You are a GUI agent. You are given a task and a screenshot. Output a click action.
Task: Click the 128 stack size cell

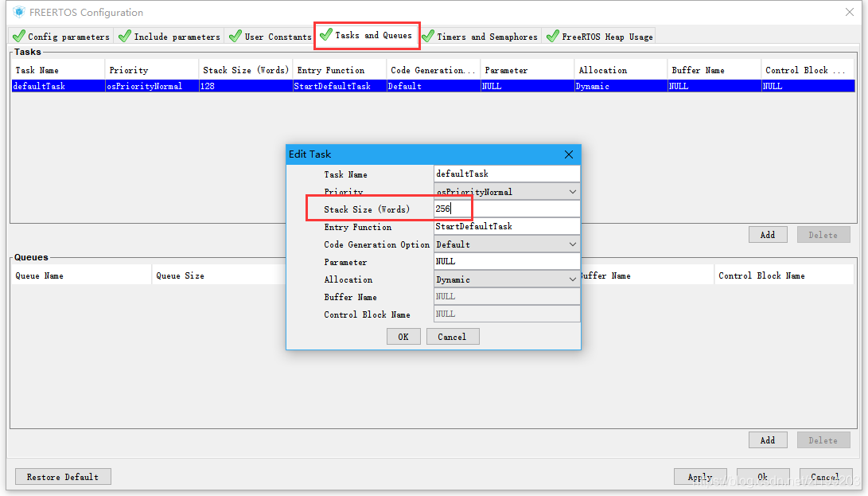tap(246, 86)
